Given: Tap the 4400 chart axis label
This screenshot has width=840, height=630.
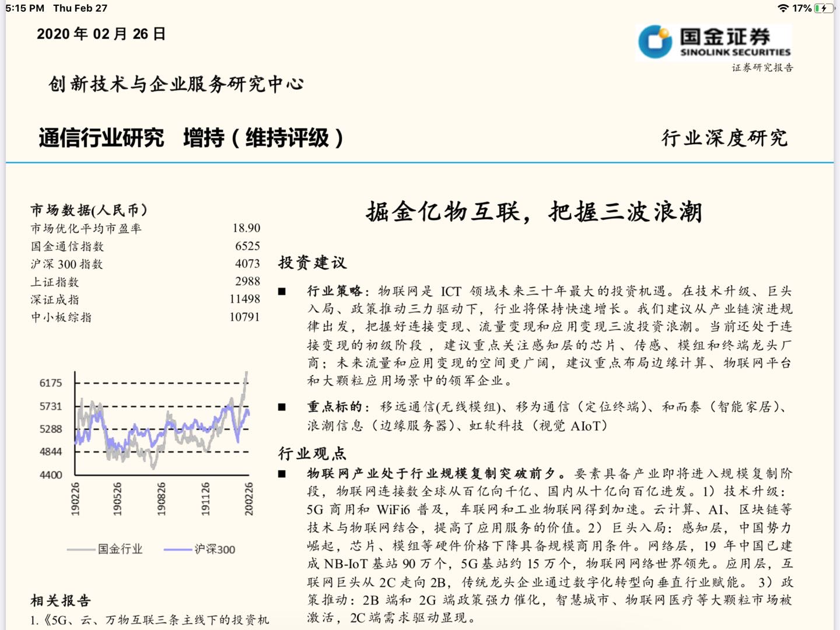Looking at the screenshot, I should pos(51,475).
